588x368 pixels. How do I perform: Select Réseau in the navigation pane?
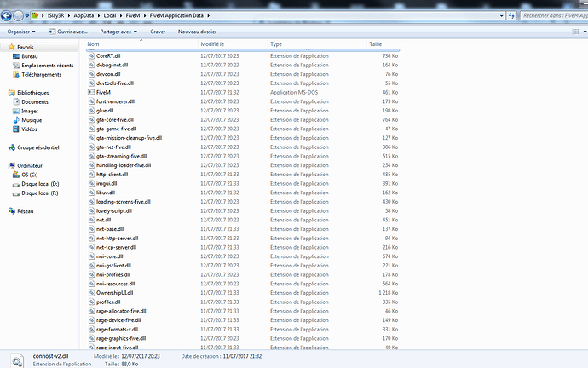click(25, 211)
